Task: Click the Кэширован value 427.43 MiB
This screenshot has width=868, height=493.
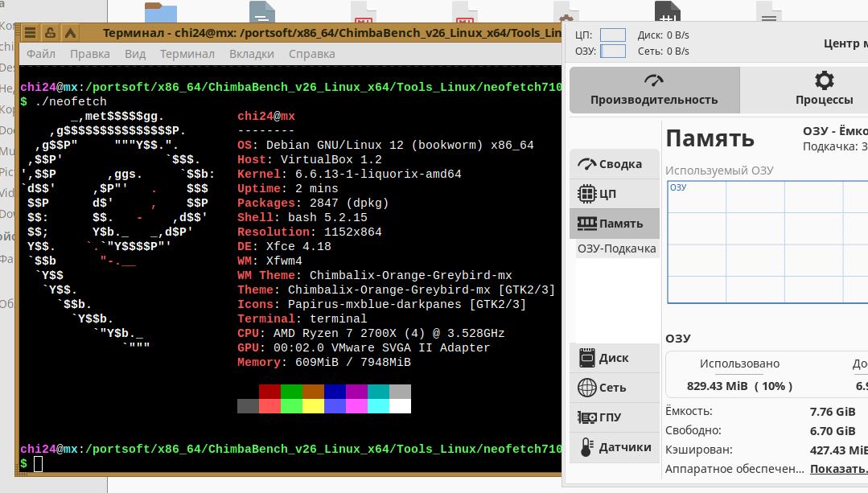Action: click(838, 450)
